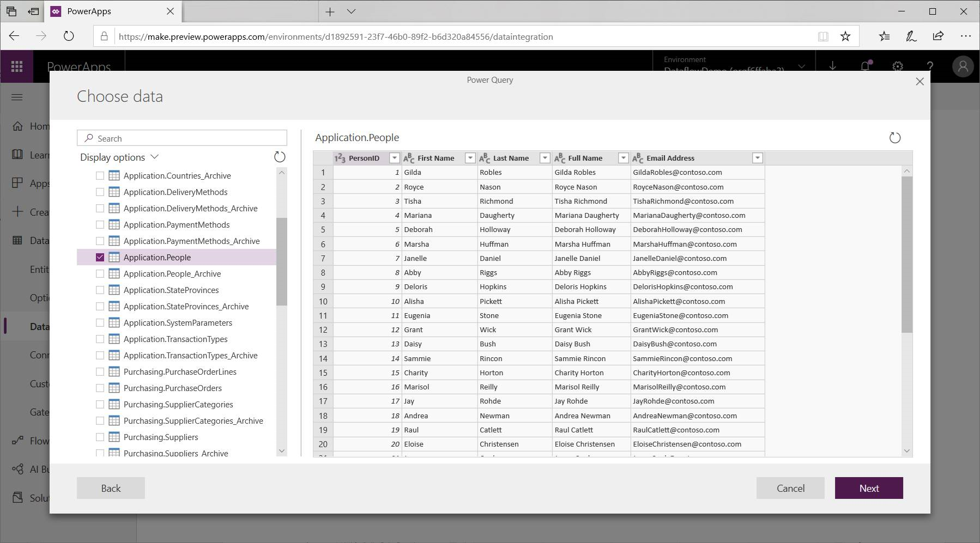Click the First Name text type icon

tap(409, 158)
